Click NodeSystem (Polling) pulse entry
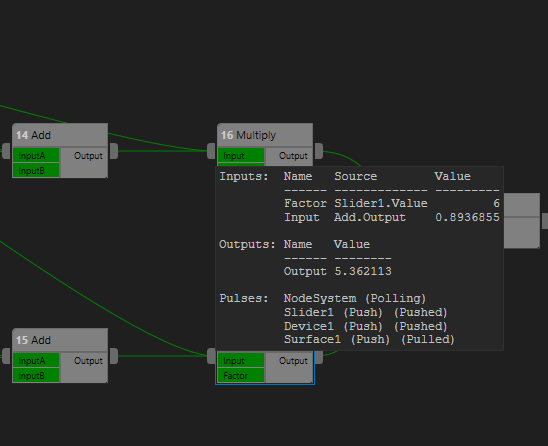 click(355, 298)
